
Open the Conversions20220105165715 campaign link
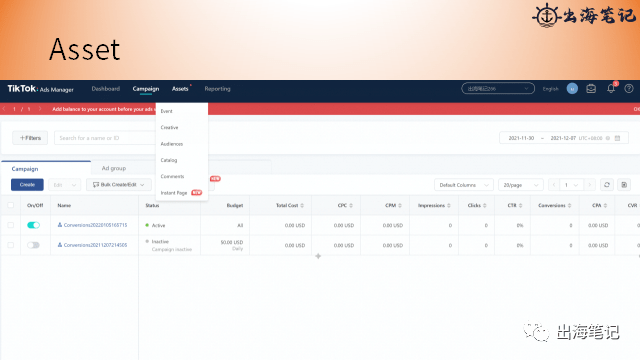tap(96, 225)
